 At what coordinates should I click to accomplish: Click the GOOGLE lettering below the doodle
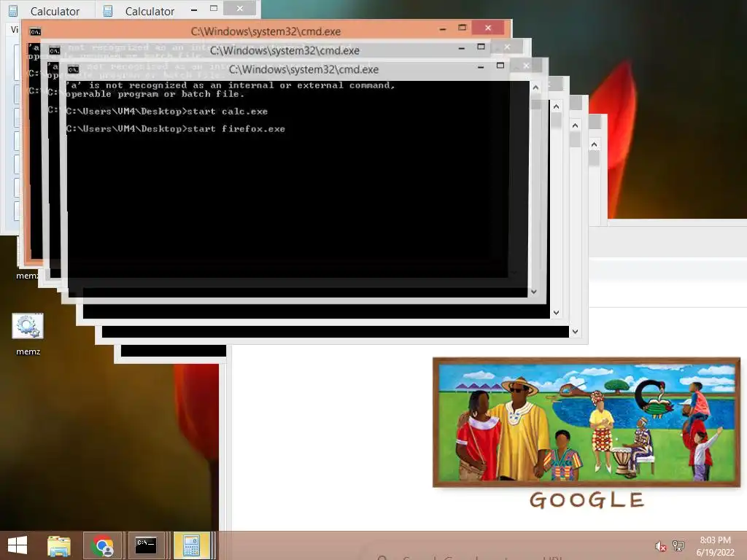tap(587, 500)
